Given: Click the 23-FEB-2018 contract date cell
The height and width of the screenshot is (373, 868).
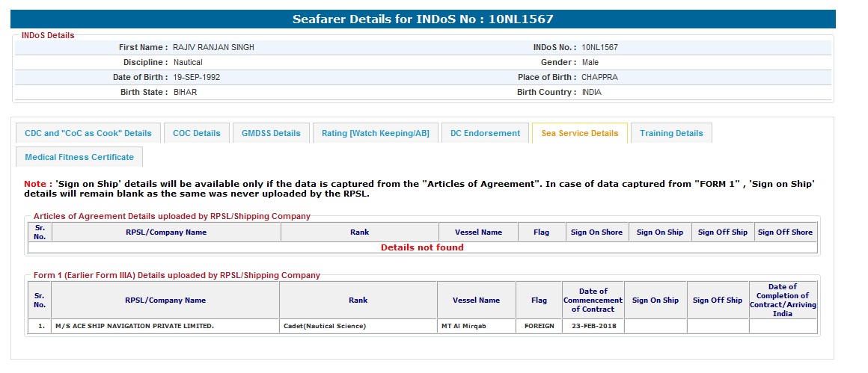Looking at the screenshot, I should pyautogui.click(x=593, y=326).
